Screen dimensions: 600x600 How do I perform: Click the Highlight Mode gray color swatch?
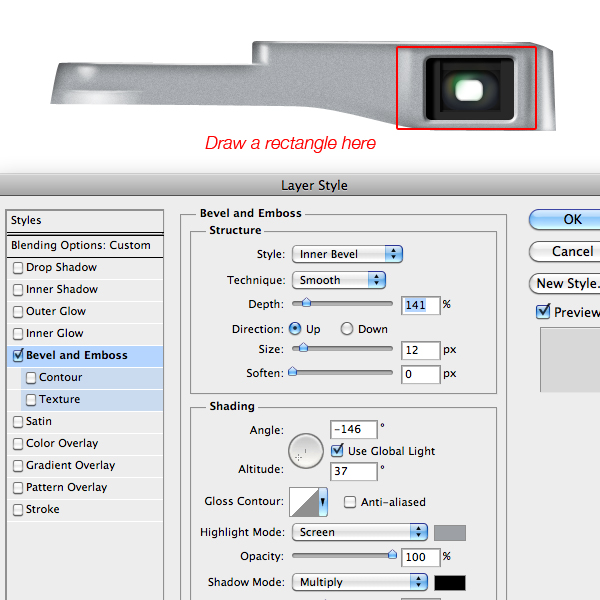pyautogui.click(x=450, y=533)
